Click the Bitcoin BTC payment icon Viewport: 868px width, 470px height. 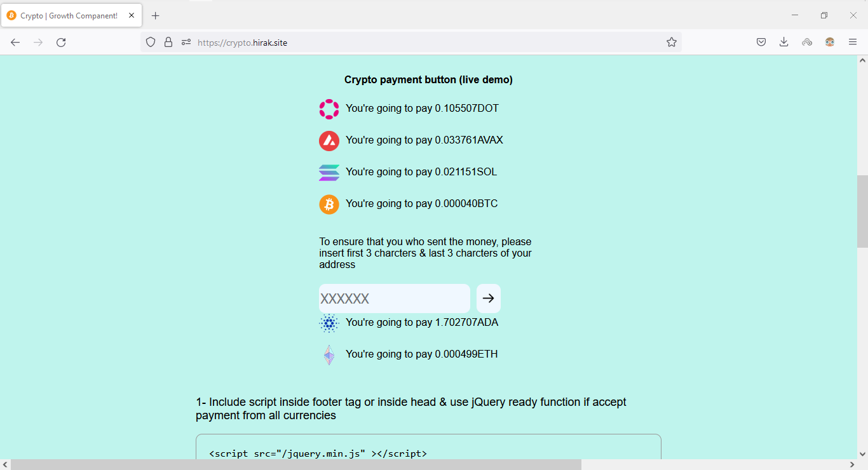(329, 204)
